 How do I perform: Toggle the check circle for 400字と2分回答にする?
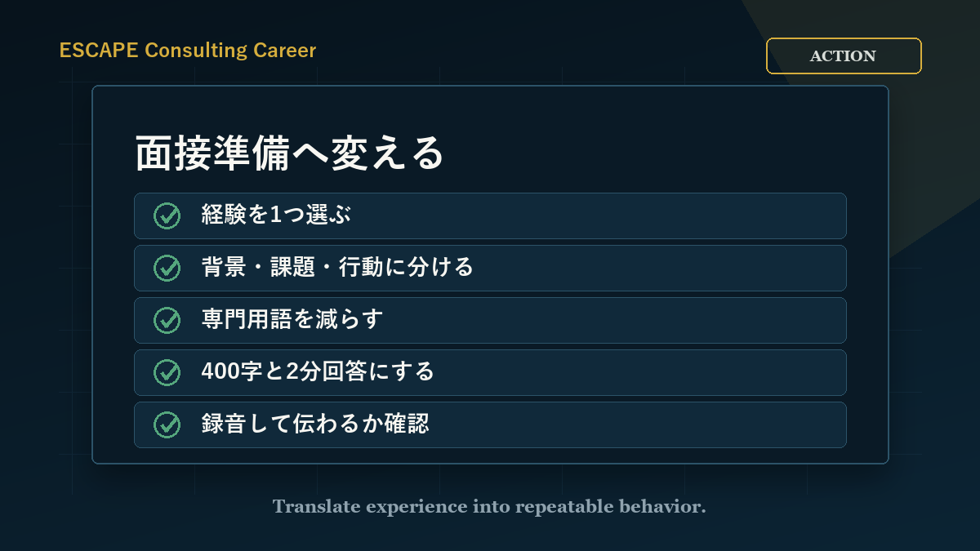tap(167, 373)
